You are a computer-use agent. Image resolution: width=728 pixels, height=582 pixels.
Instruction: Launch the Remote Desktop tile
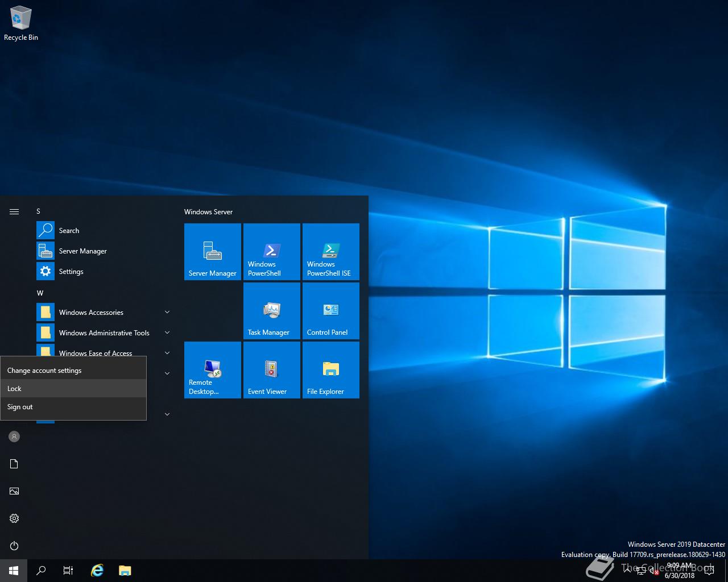click(213, 370)
